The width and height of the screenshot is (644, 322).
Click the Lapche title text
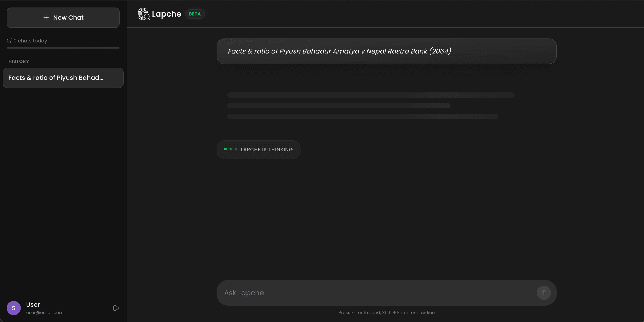[x=167, y=14]
